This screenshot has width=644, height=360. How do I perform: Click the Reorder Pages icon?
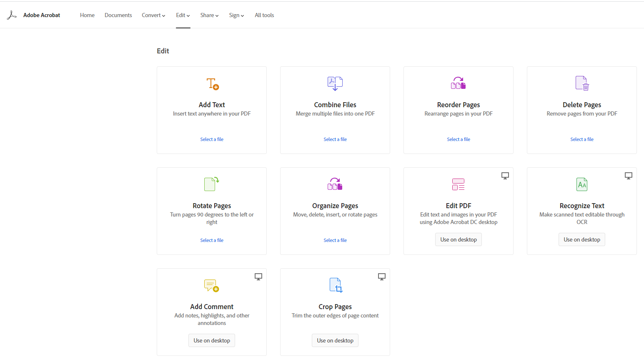[x=458, y=83]
